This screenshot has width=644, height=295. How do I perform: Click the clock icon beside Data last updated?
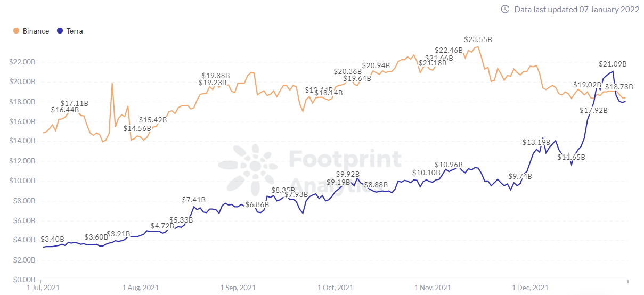pos(505,9)
